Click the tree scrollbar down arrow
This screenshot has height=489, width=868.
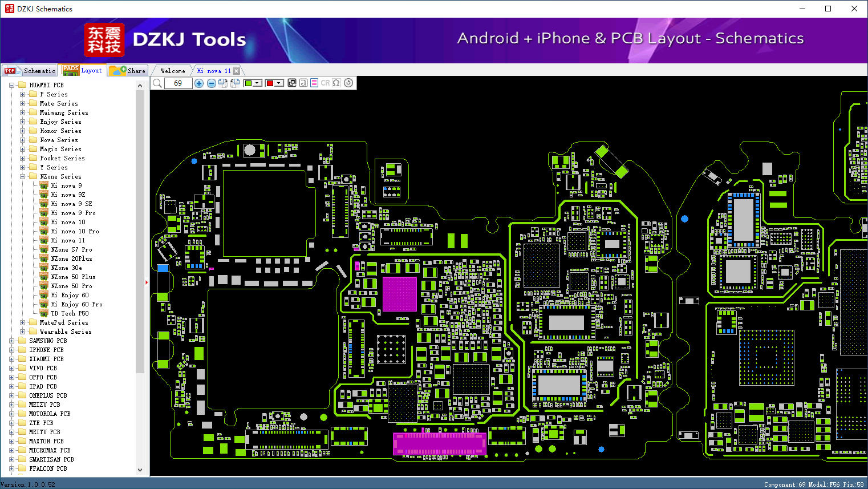point(140,470)
